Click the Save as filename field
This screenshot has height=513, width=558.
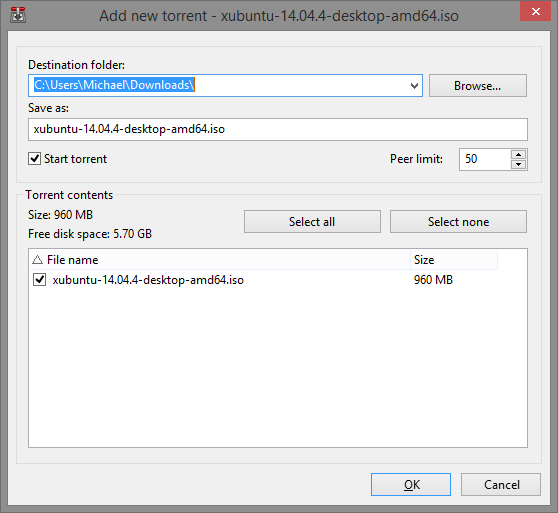click(x=278, y=129)
